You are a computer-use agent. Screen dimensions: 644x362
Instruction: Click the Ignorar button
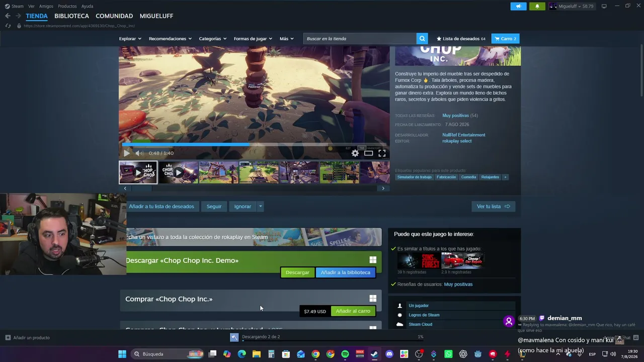[x=243, y=206]
